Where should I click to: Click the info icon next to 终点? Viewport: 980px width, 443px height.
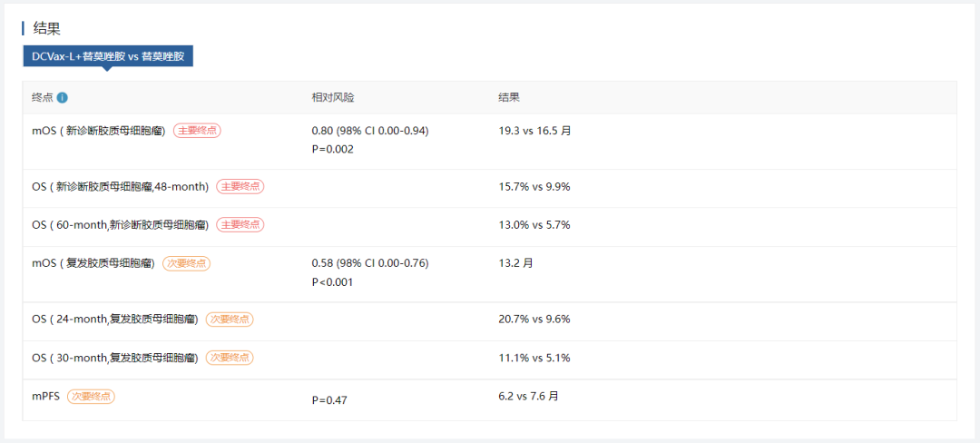pyautogui.click(x=62, y=97)
